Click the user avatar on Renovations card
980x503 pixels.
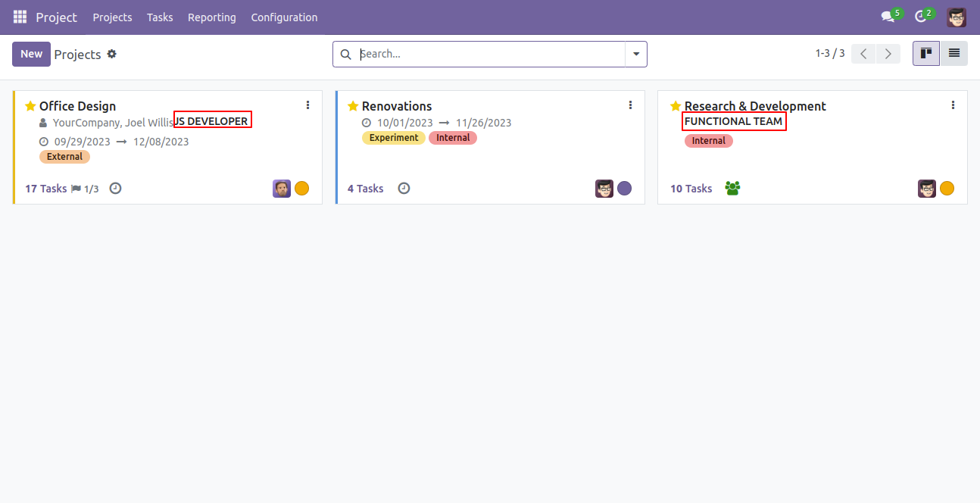604,189
